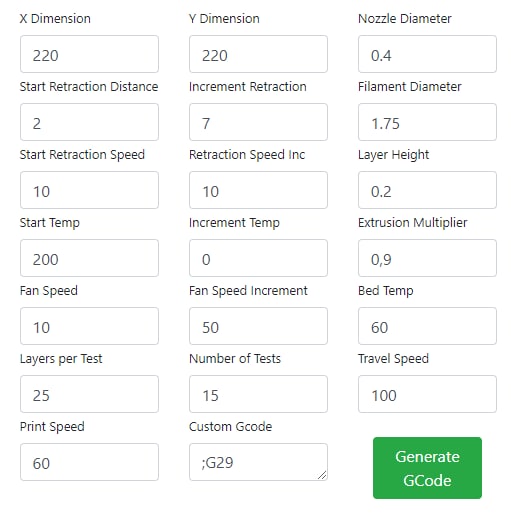Select the Fan Speed Increment input
The image size is (511, 521).
pyautogui.click(x=258, y=326)
